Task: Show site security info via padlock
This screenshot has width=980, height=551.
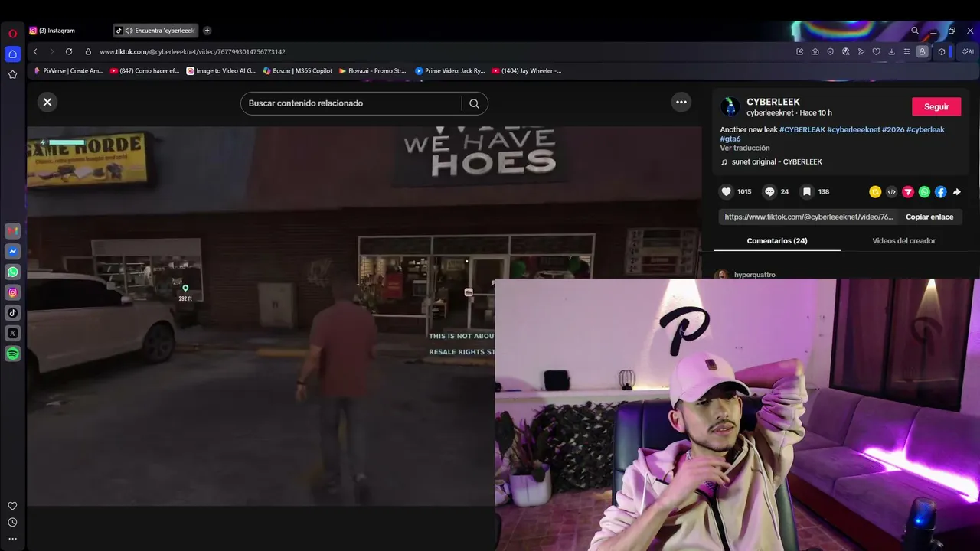Action: (x=88, y=52)
